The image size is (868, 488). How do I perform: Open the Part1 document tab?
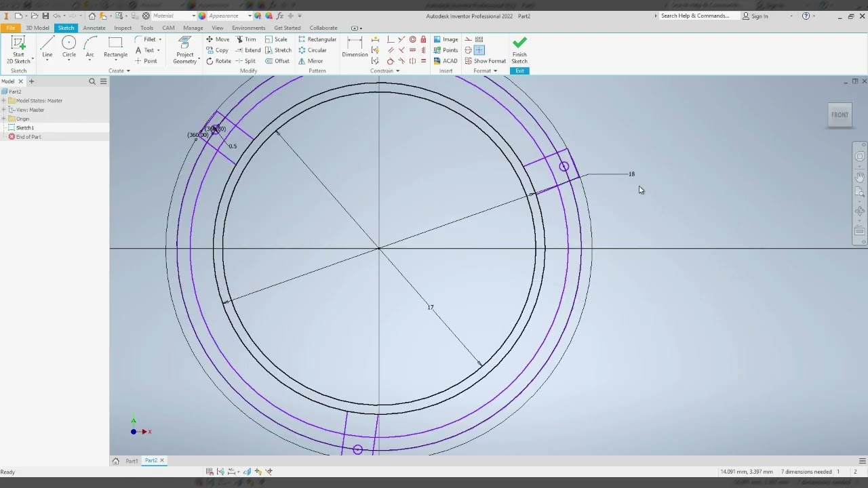132,461
